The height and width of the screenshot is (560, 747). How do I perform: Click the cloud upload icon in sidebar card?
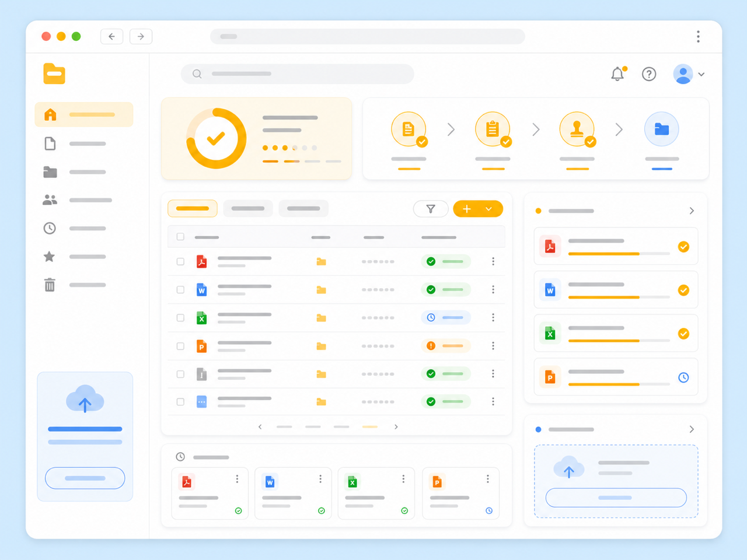pos(85,399)
